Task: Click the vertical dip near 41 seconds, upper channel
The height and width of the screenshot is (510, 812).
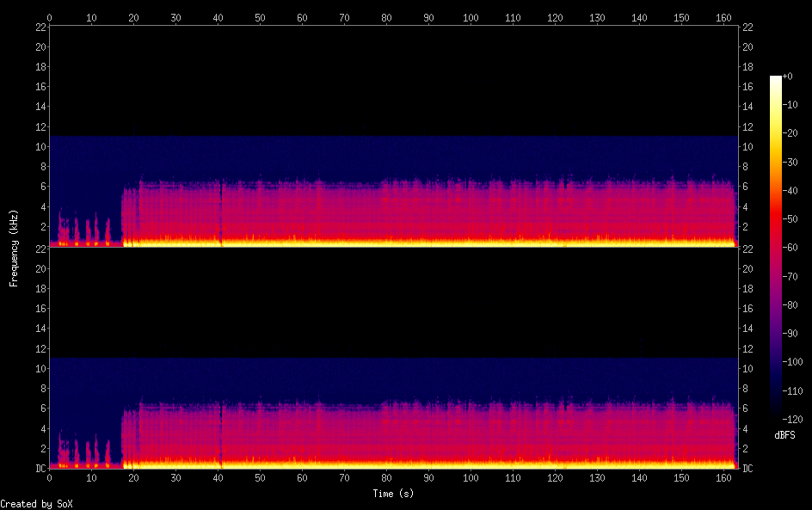Action: coord(222,215)
